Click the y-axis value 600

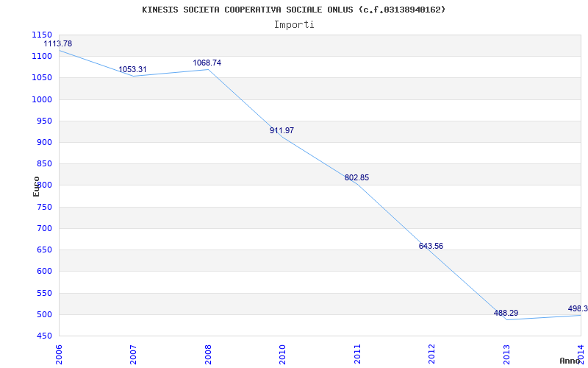(x=44, y=271)
